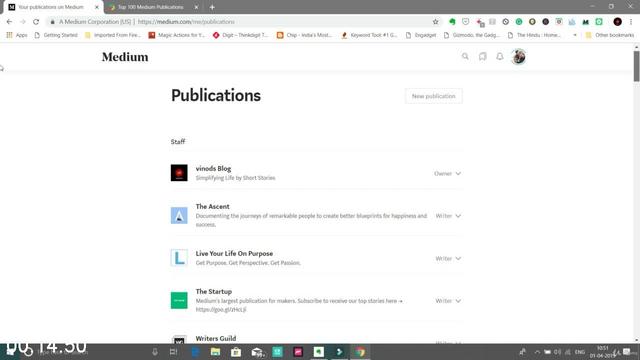Screen dimensions: 640x360
Task: Open the vinods Blog publication
Action: (x=213, y=169)
